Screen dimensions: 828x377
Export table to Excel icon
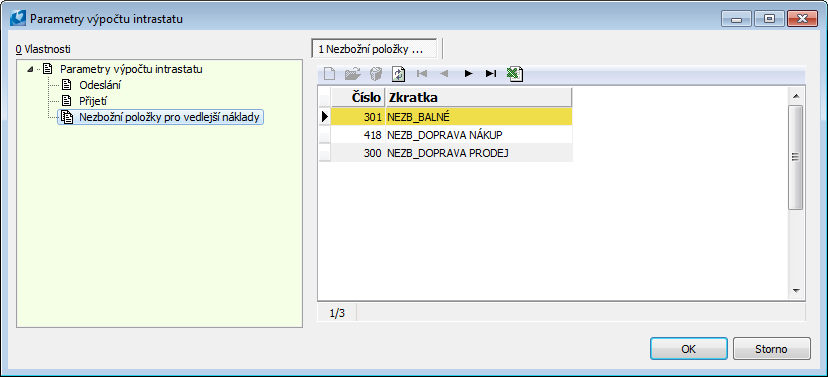coord(514,74)
